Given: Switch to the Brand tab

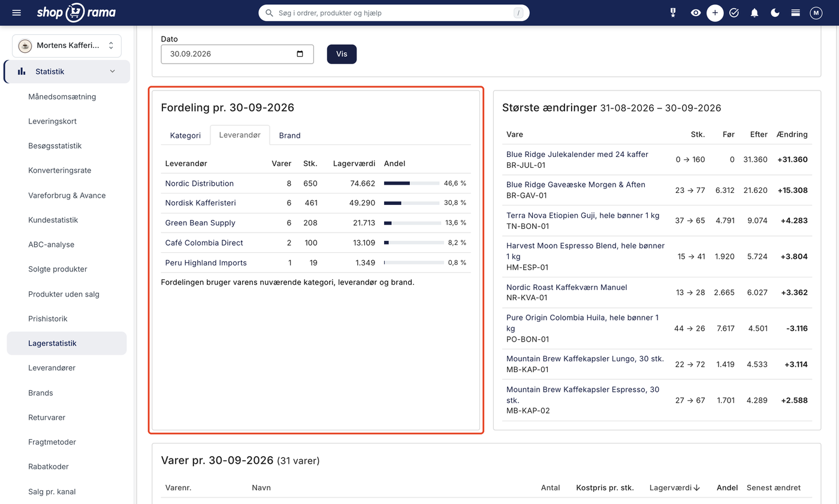Looking at the screenshot, I should tap(289, 135).
